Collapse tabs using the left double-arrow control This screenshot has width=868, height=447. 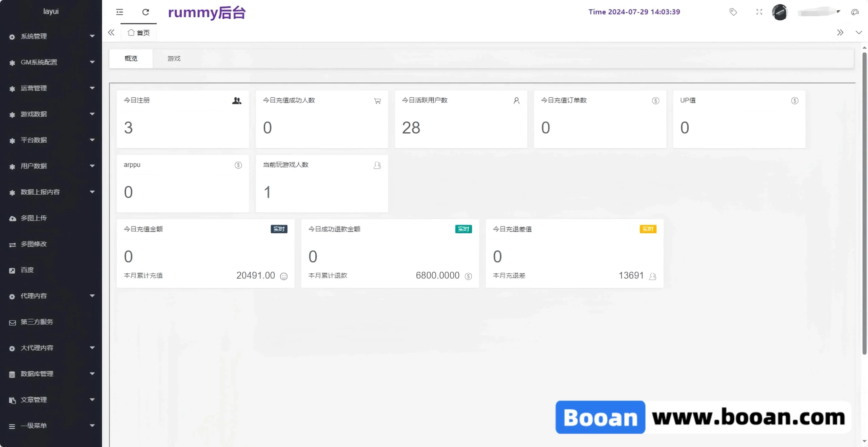click(x=111, y=32)
